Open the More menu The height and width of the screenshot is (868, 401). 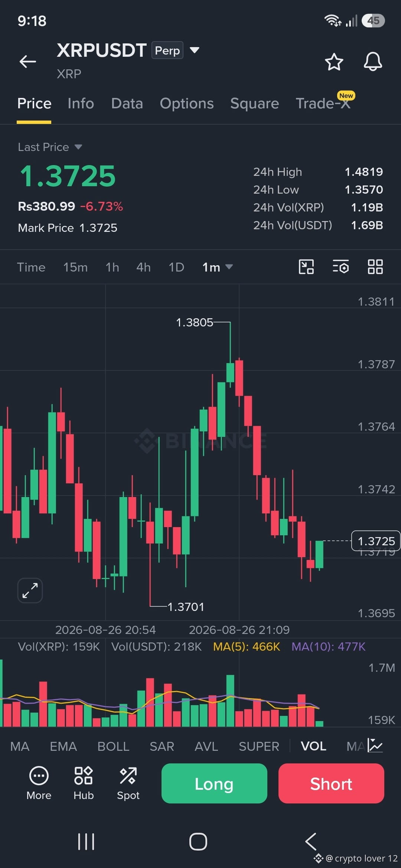[39, 783]
